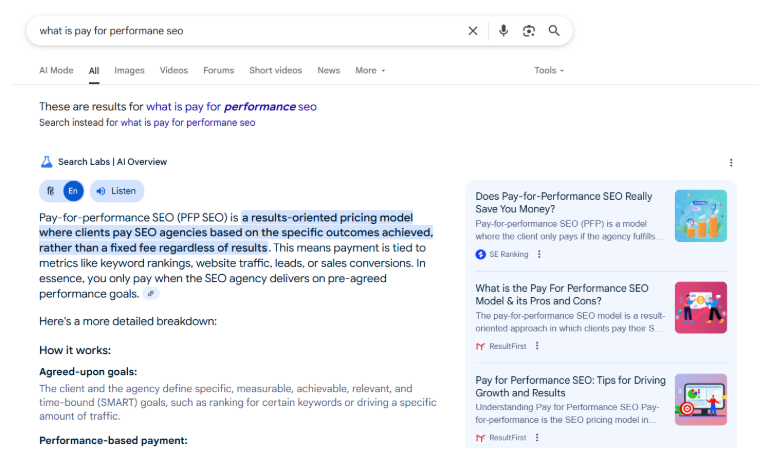Click the Search Labs flask icon
The image size is (759, 462).
click(x=46, y=162)
